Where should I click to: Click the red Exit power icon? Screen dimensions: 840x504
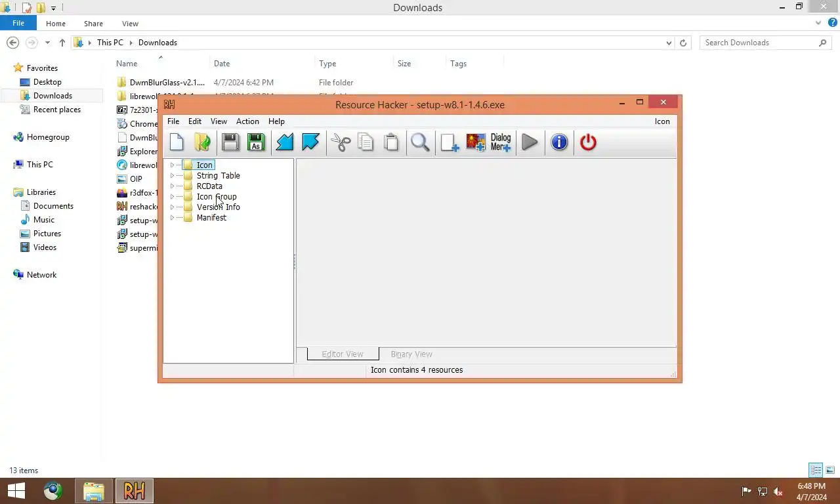coord(588,142)
